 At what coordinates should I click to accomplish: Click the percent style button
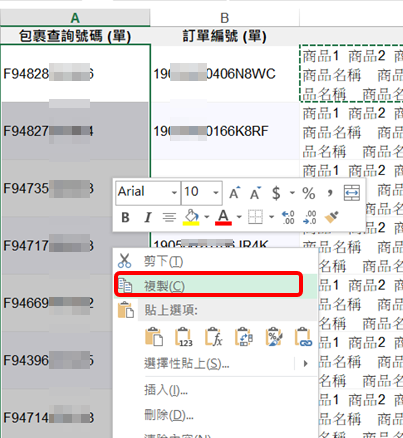coord(309,193)
